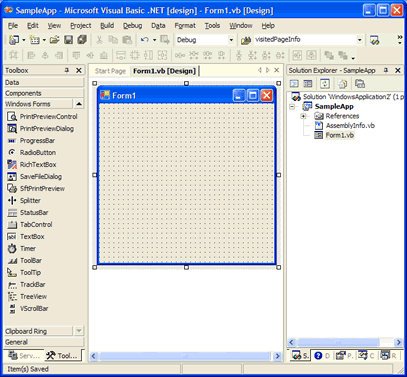The height and width of the screenshot is (377, 407).
Task: Click the designer horizontal scrollbar track
Action: (185, 356)
